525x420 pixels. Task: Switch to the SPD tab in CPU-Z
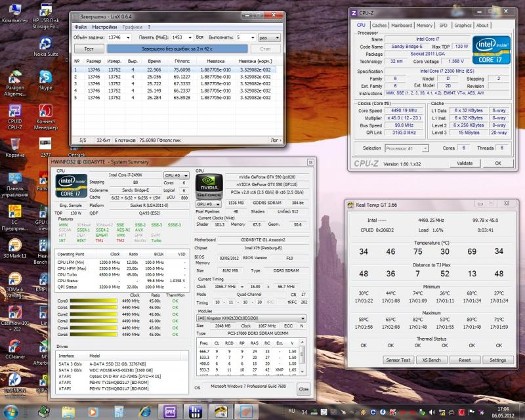point(443,25)
